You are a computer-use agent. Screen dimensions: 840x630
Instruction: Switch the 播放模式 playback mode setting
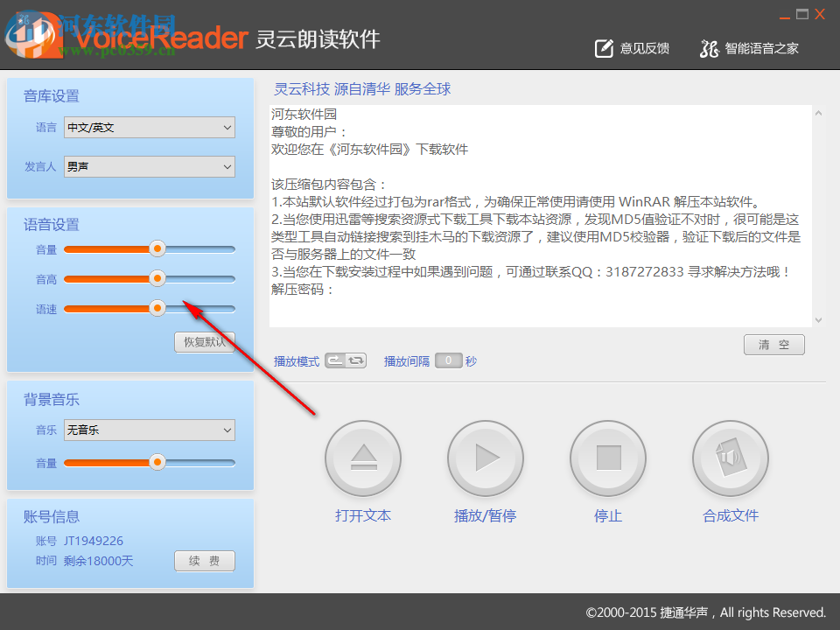(x=345, y=360)
